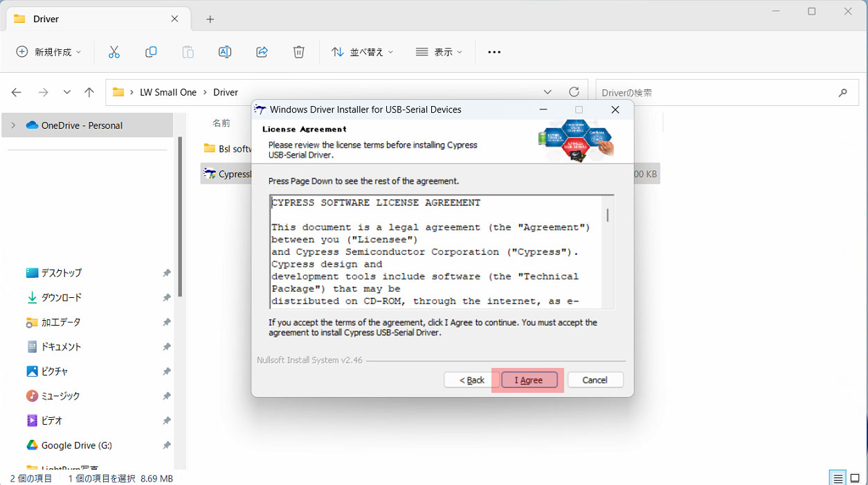Click the license text scrollbar thumb
This screenshot has height=485, width=868.
(x=608, y=215)
